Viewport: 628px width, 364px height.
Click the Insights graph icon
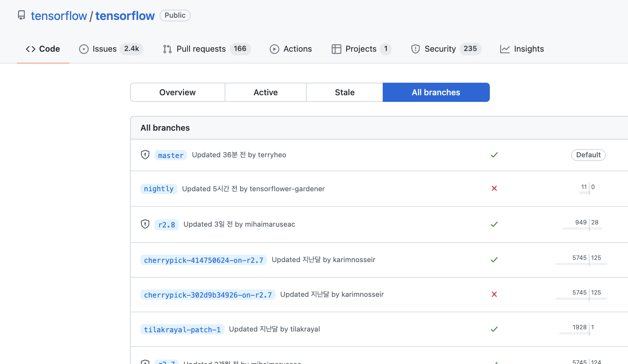coord(505,49)
